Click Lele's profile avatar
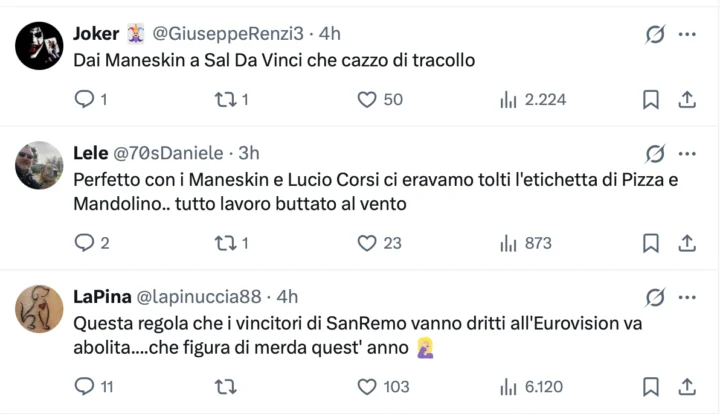 (x=40, y=165)
